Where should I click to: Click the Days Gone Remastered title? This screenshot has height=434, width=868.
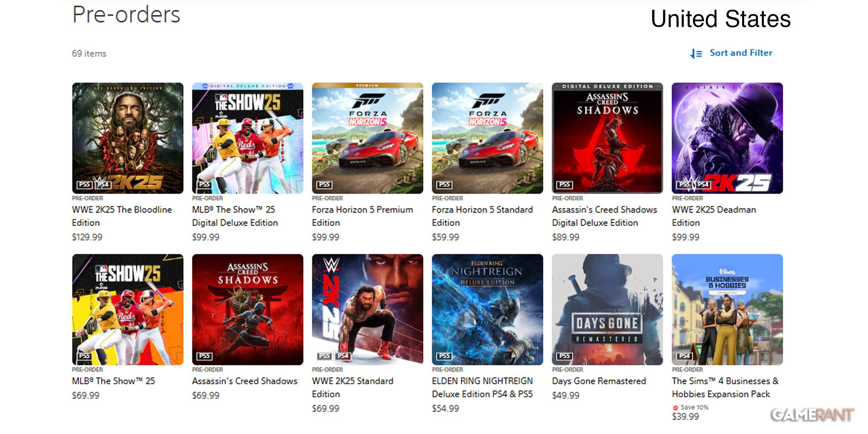click(x=599, y=381)
